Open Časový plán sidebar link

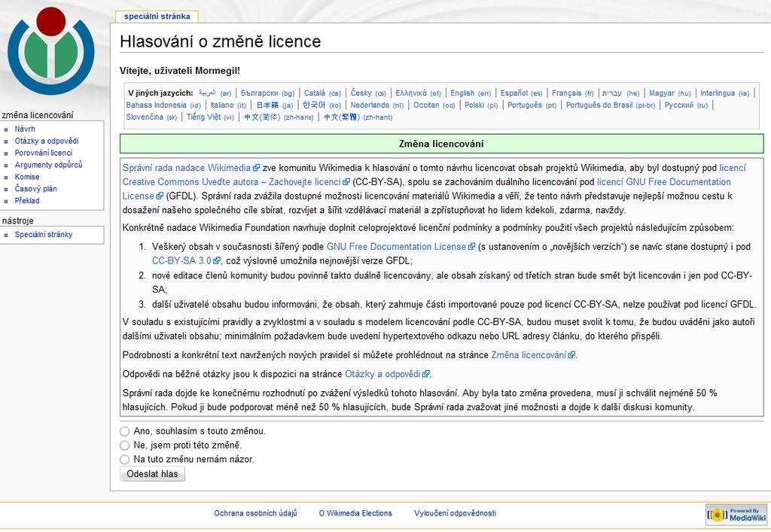coord(36,189)
